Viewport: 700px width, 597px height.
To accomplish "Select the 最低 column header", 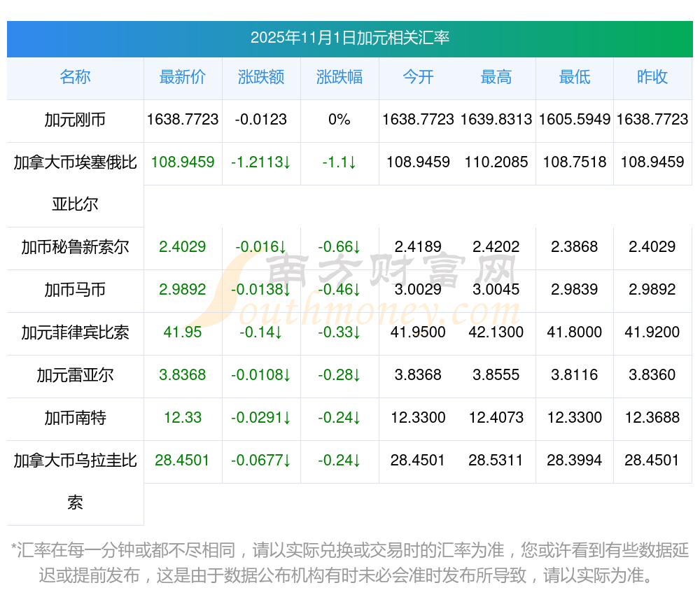I will coord(575,77).
